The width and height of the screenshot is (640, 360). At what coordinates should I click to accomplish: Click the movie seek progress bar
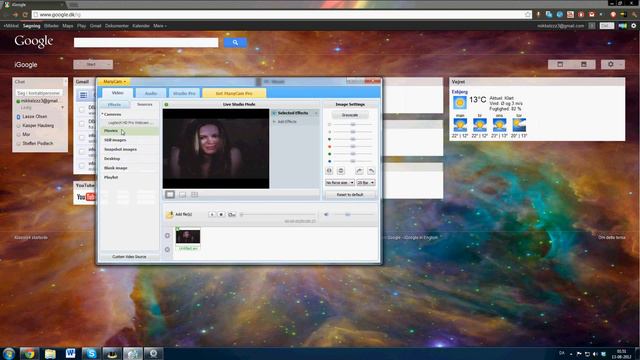(278, 215)
